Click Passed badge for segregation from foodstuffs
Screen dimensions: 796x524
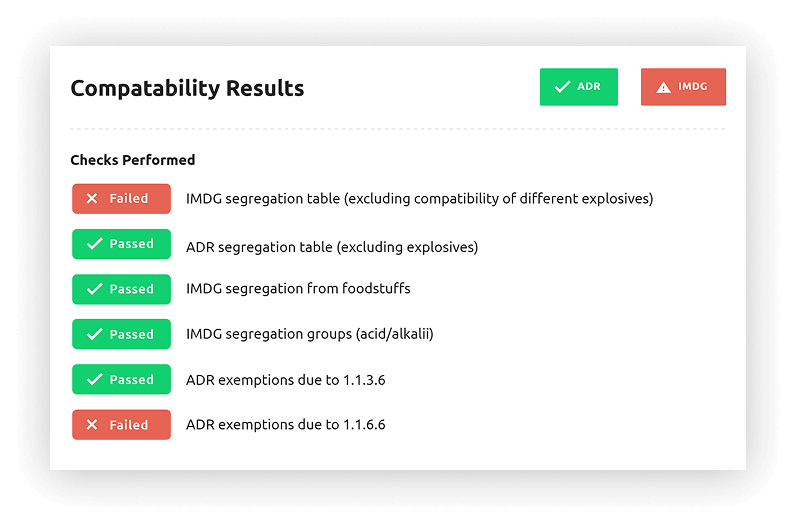click(121, 289)
